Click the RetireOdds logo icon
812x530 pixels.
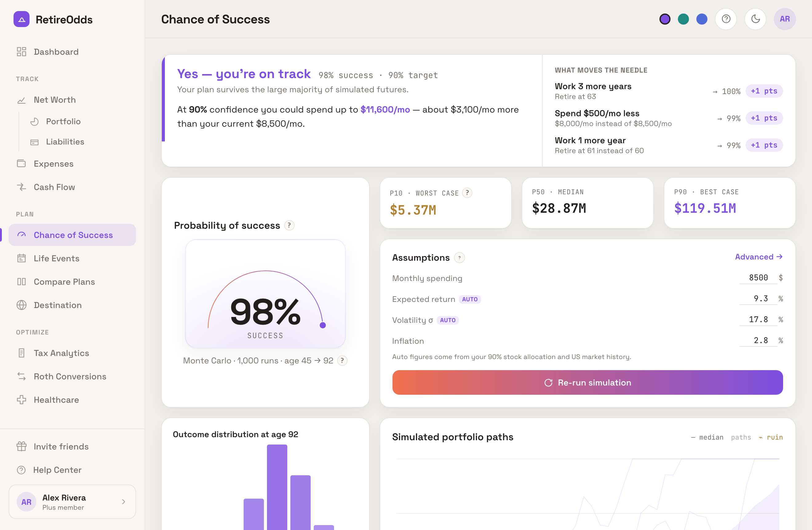click(22, 19)
